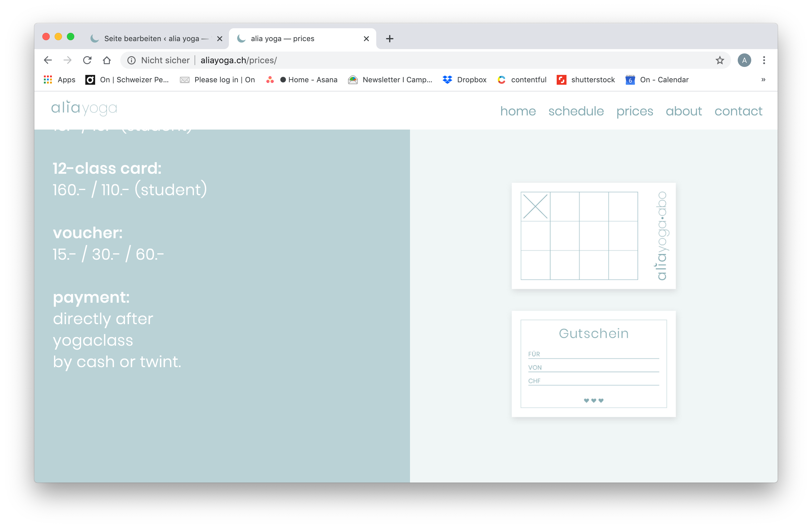
Task: Open site info next to Nicht sicher
Action: (x=131, y=60)
